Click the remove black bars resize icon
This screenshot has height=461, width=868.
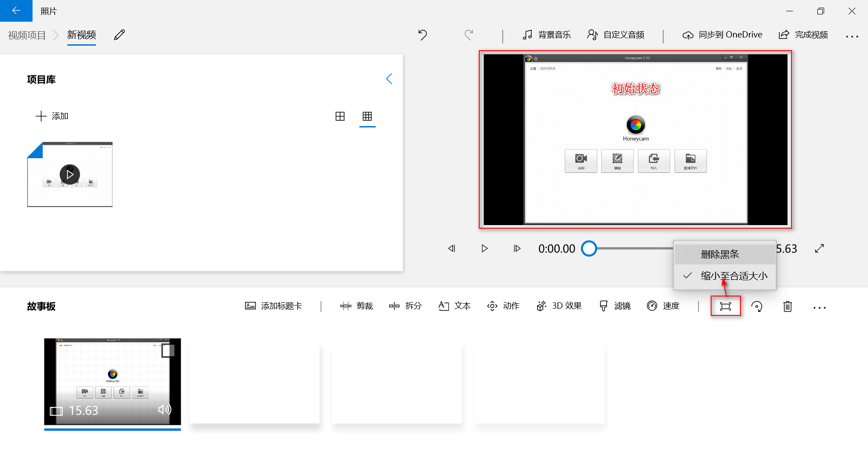(x=726, y=306)
